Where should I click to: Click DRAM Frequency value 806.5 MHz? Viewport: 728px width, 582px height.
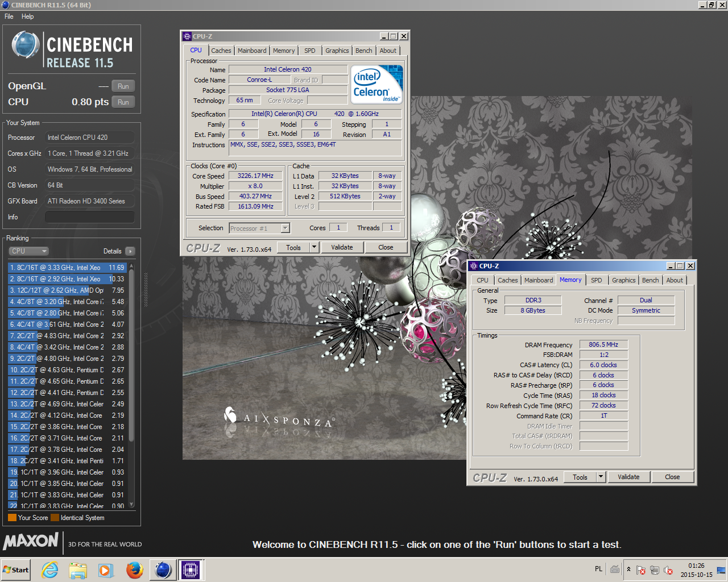tap(603, 344)
